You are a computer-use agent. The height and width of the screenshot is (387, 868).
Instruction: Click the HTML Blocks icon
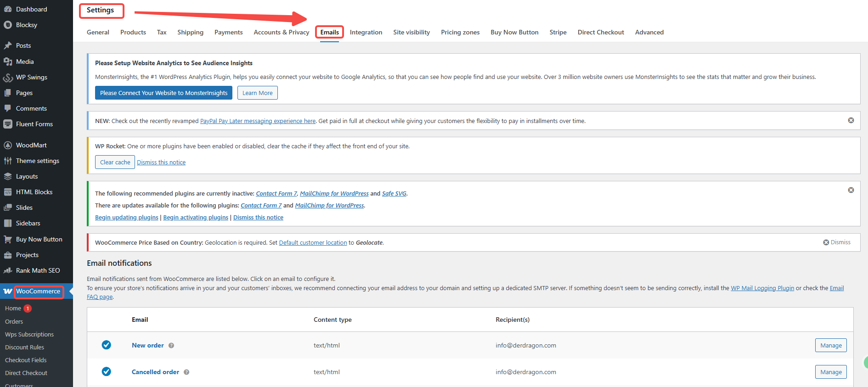pyautogui.click(x=8, y=192)
